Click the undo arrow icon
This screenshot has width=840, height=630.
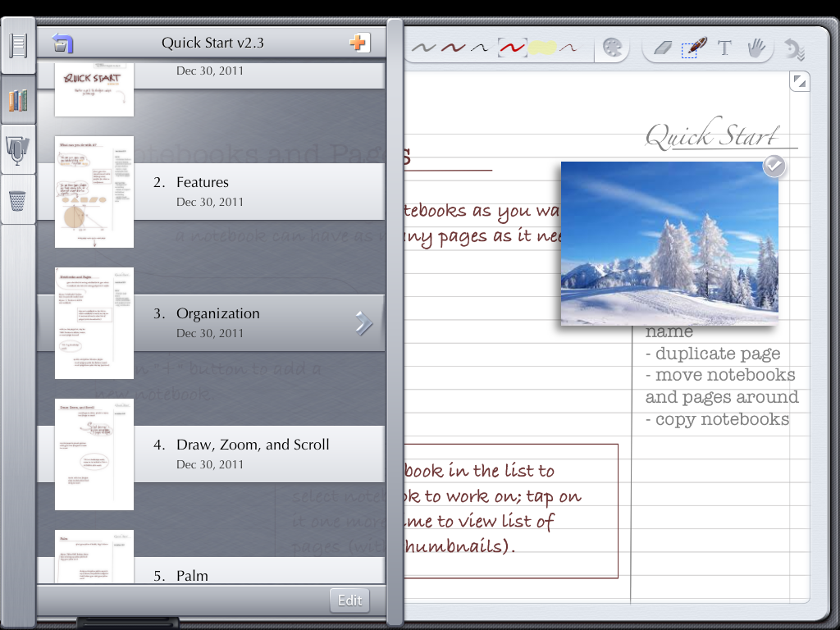(794, 49)
